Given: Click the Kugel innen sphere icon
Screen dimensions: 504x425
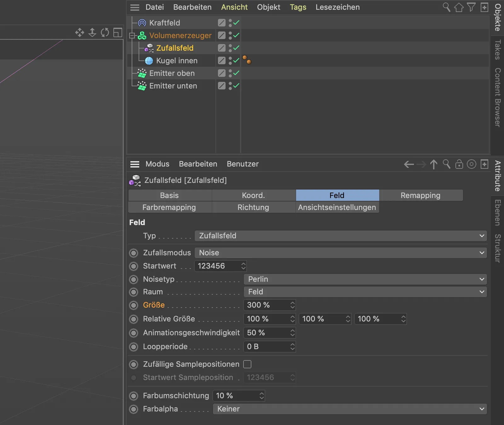Looking at the screenshot, I should click(149, 61).
